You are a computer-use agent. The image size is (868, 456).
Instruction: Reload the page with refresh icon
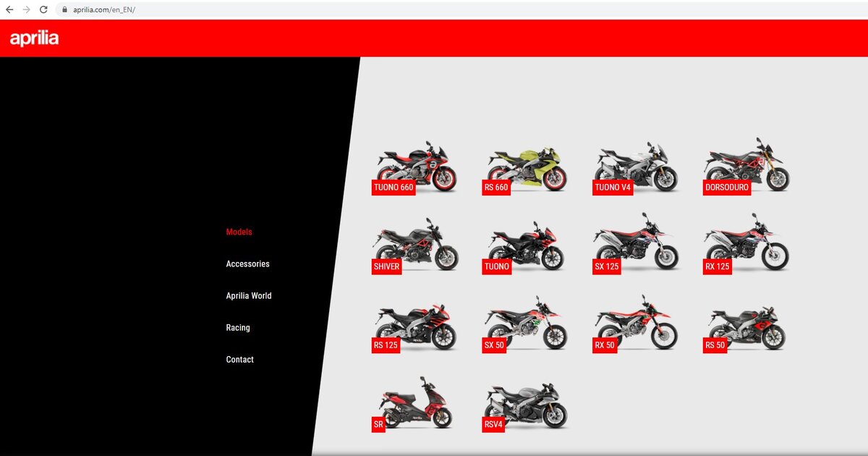click(x=43, y=9)
